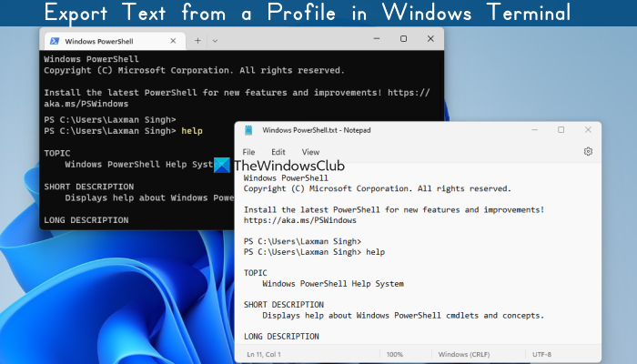Open a new tab in Windows Terminal

point(197,41)
